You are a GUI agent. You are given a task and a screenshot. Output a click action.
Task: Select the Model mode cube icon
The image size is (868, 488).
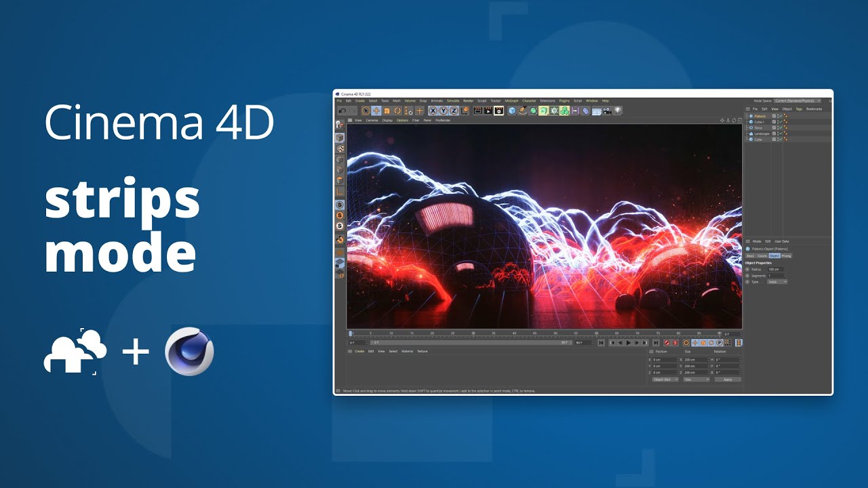coord(340,138)
